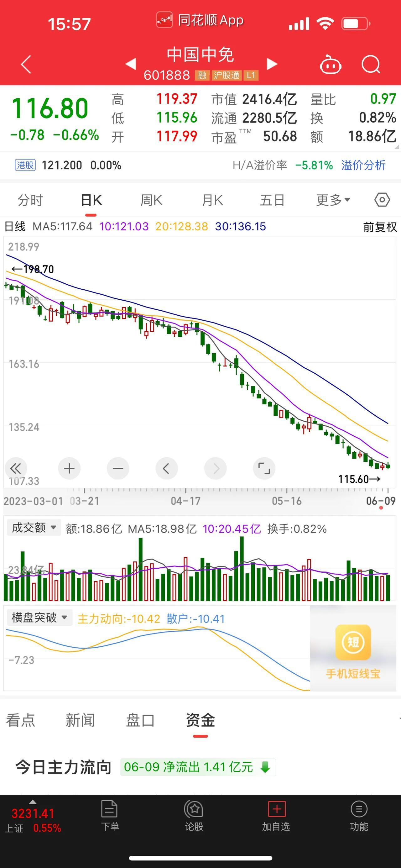The height and width of the screenshot is (868, 401).
Task: Switch to 五日 tab
Action: (x=272, y=200)
